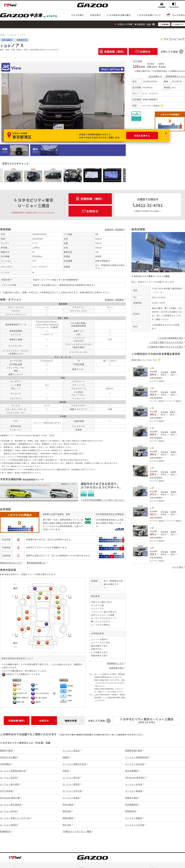Click the question mark beside アイコンについて
Viewport: 185px width, 868px height.
click(161, 39)
